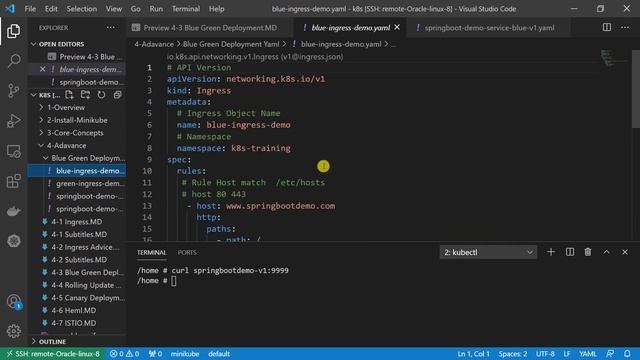Image resolution: width=640 pixels, height=360 pixels.
Task: Open the Docker view in activity bar
Action: [13, 211]
